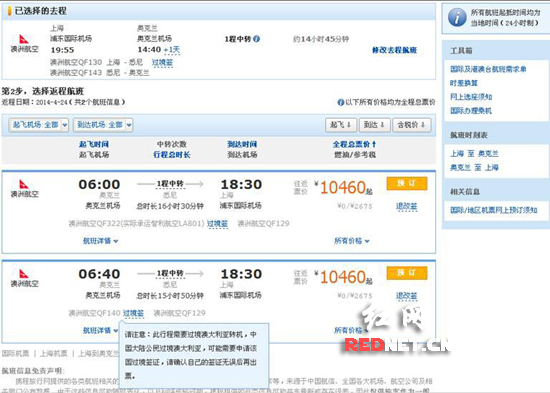Screen dimensions: 550x393
Task: Open 网上选座须知 link
Action: point(471,97)
